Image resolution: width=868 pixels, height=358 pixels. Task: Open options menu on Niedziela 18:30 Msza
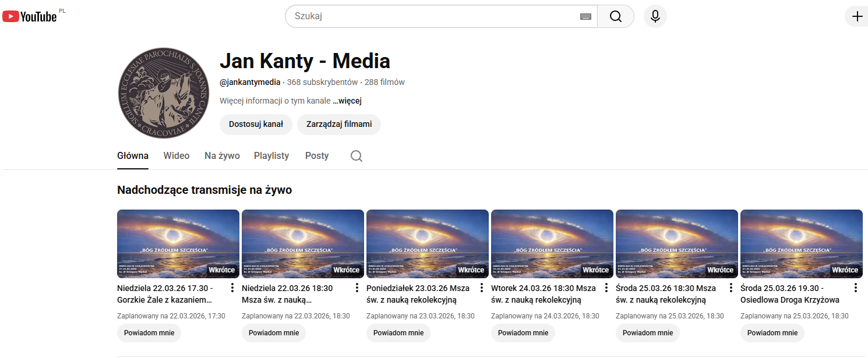pos(357,287)
